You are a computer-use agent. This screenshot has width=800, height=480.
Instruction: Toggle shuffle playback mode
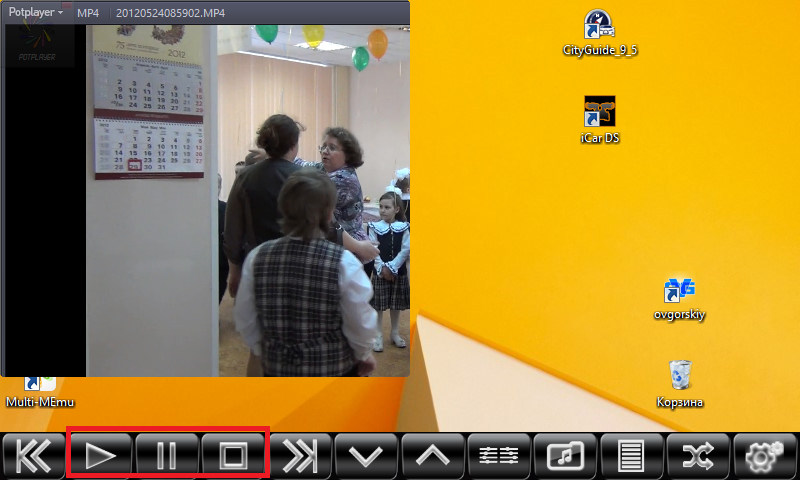(698, 456)
